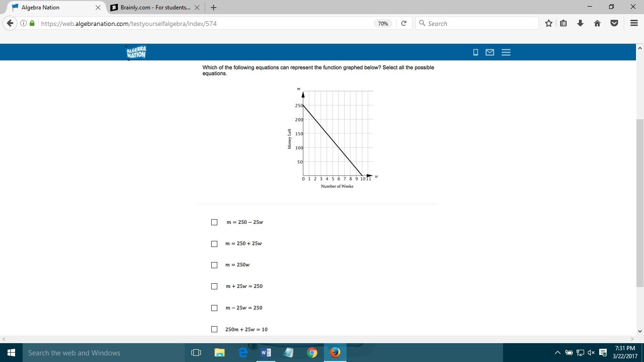Screen dimensions: 644x362
Task: Click the 'Number of Weeks' axis label
Action: [337, 186]
